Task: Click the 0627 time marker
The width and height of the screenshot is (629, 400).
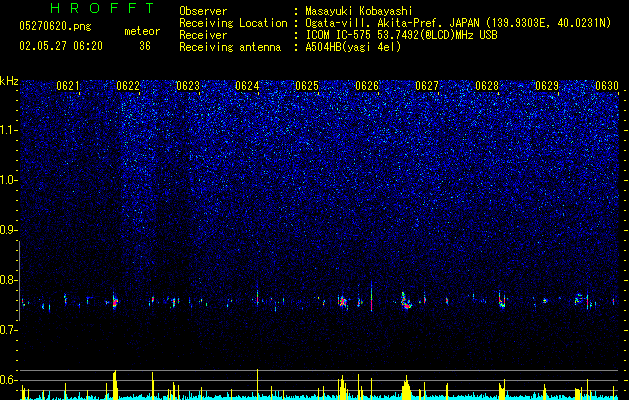Action: tap(427, 85)
